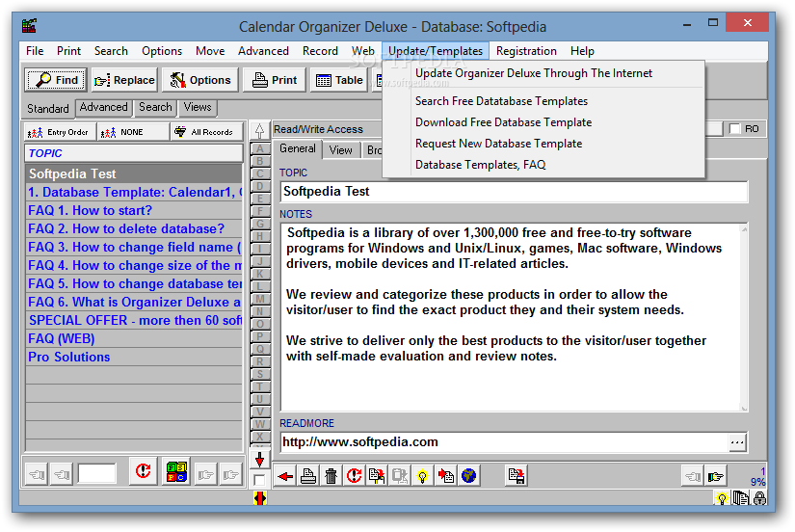This screenshot has height=532, width=795.
Task: Select the 'FAQ 2. How to delete database?' row
Action: (134, 228)
